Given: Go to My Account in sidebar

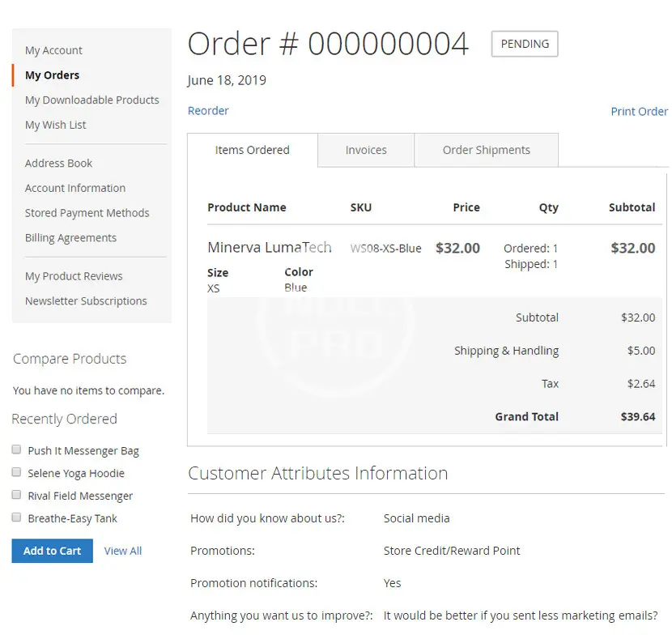Looking at the screenshot, I should 53,50.
